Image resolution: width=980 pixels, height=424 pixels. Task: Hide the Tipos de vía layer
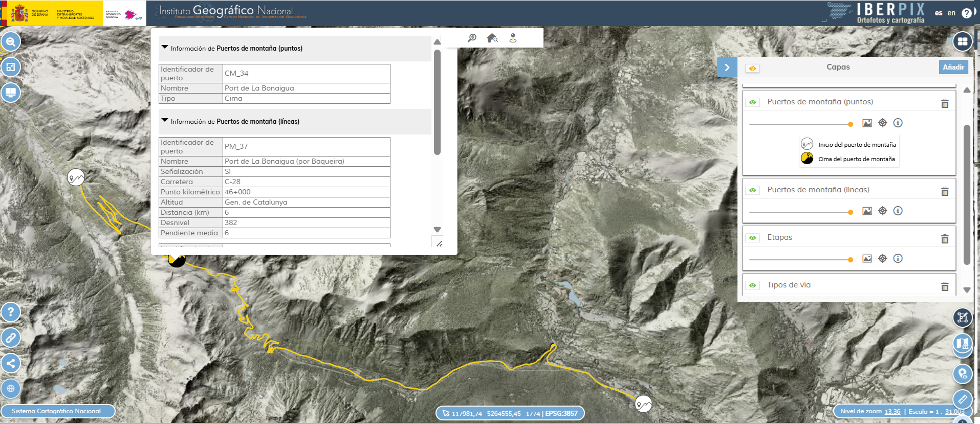click(x=752, y=285)
